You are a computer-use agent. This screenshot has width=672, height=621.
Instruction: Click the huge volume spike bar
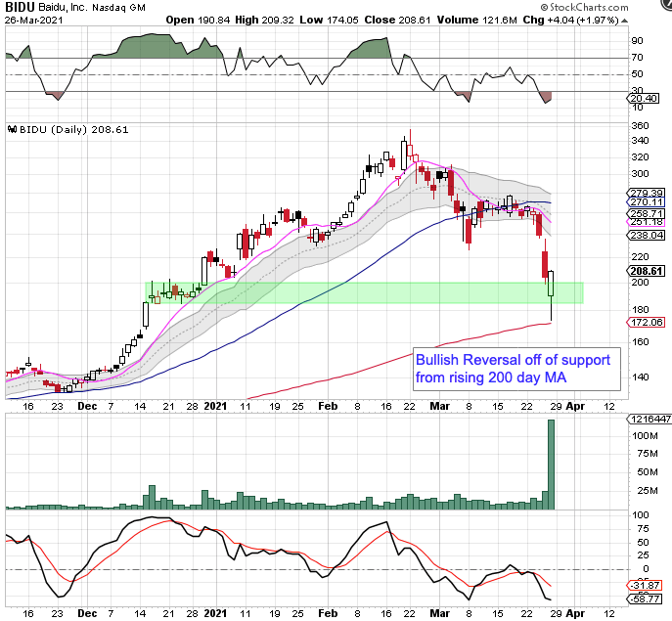551,465
